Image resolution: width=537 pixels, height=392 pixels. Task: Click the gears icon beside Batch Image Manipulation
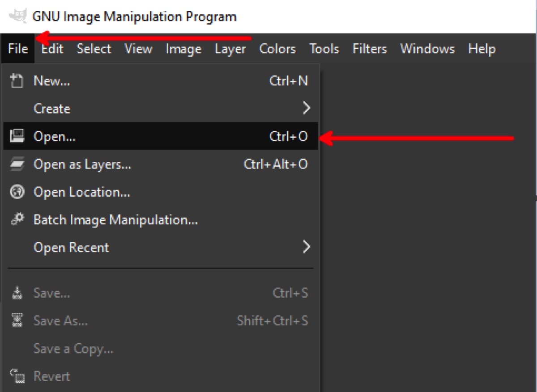pos(17,219)
